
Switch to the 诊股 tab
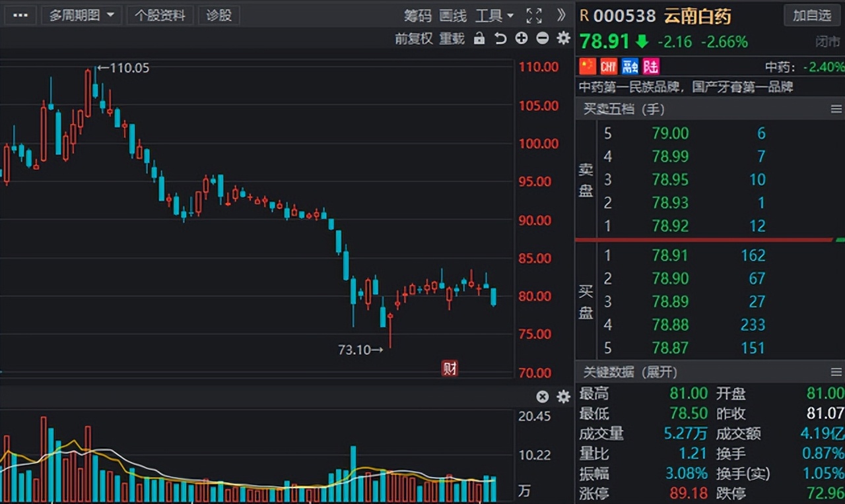tap(219, 15)
